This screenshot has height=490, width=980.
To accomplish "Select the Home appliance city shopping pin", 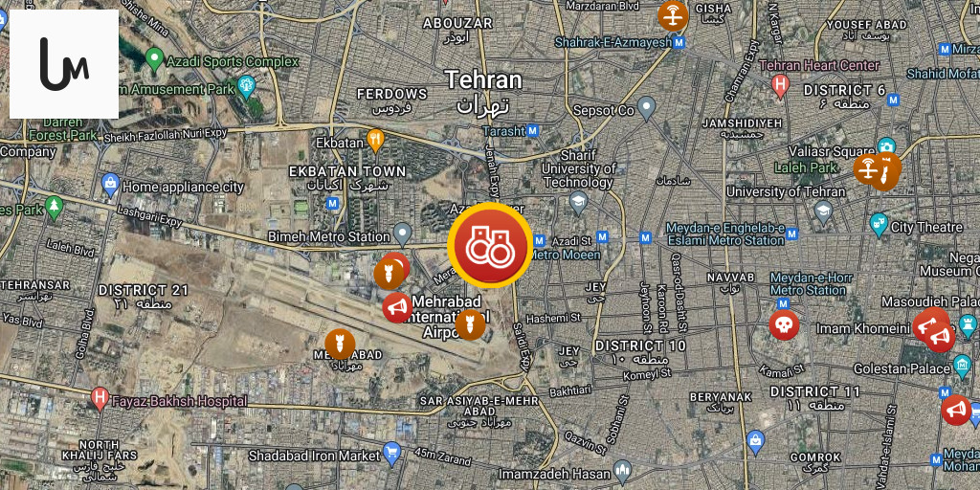I will [111, 186].
